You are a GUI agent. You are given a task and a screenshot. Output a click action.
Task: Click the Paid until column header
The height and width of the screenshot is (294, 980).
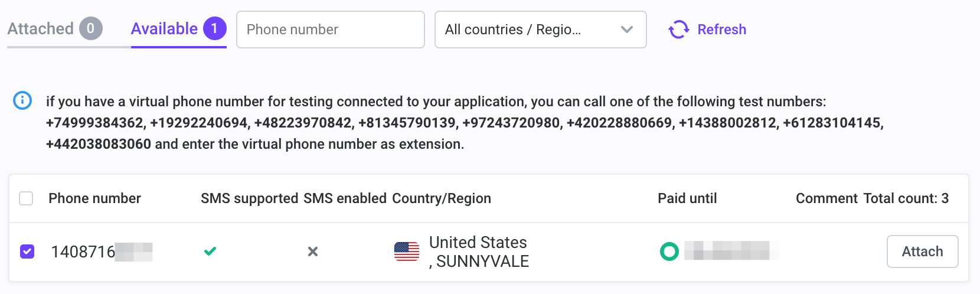[x=687, y=198]
